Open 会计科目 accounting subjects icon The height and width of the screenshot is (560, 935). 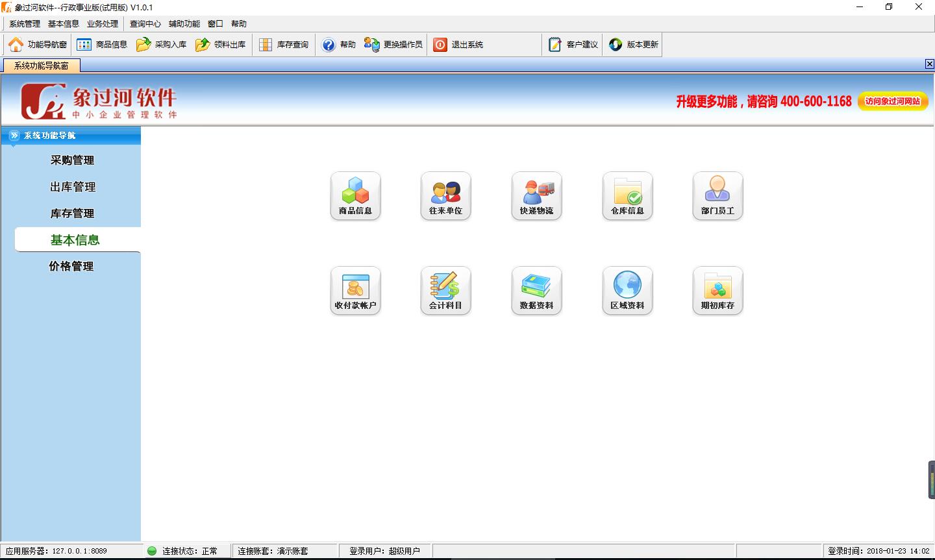point(445,291)
